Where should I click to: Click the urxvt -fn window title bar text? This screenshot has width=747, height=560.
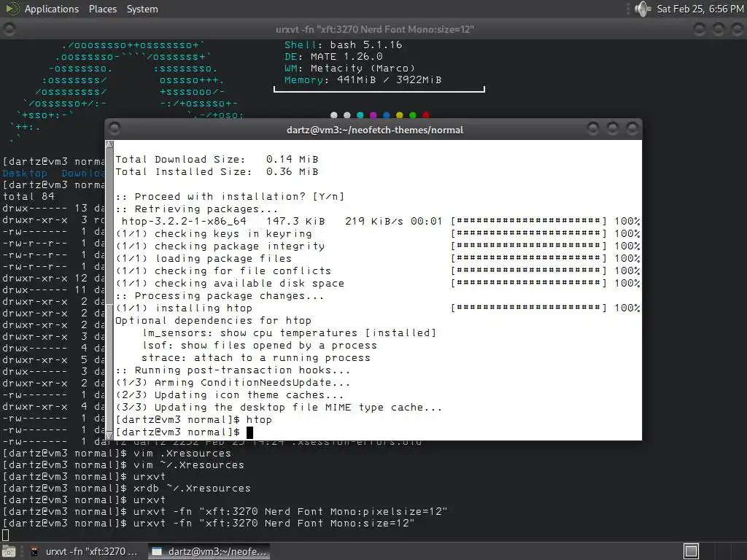click(374, 29)
